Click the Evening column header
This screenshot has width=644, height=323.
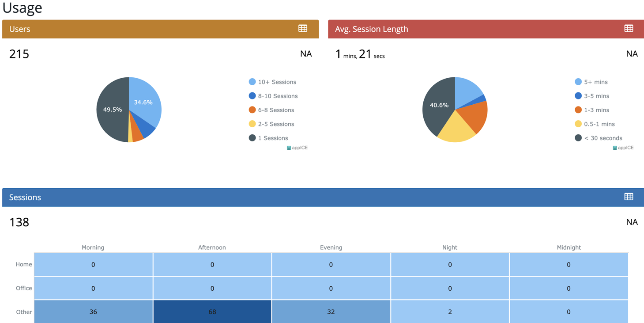point(331,247)
